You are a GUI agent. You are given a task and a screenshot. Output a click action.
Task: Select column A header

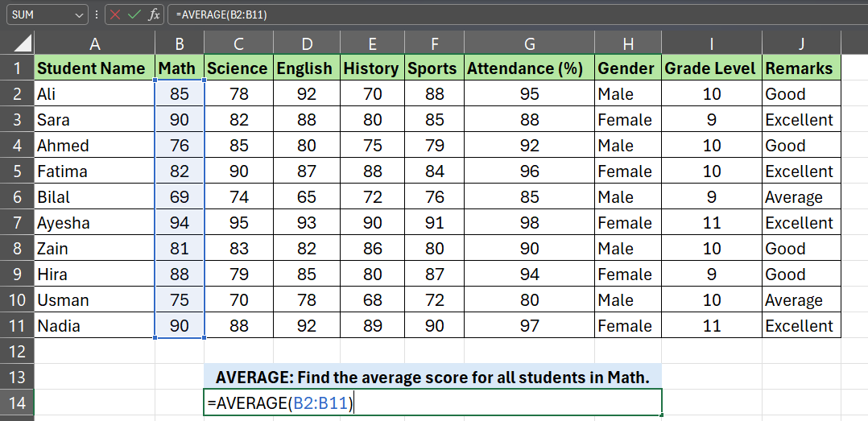coord(95,43)
